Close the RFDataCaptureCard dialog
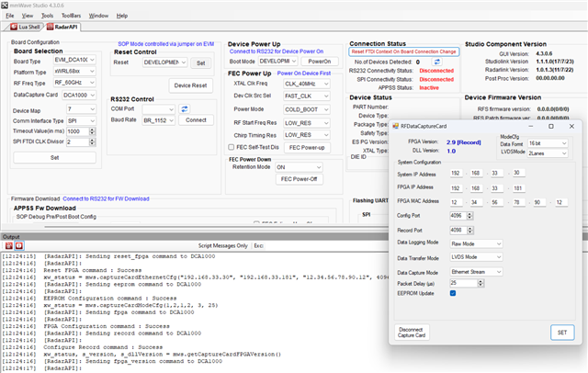The height and width of the screenshot is (373, 588). coord(571,127)
